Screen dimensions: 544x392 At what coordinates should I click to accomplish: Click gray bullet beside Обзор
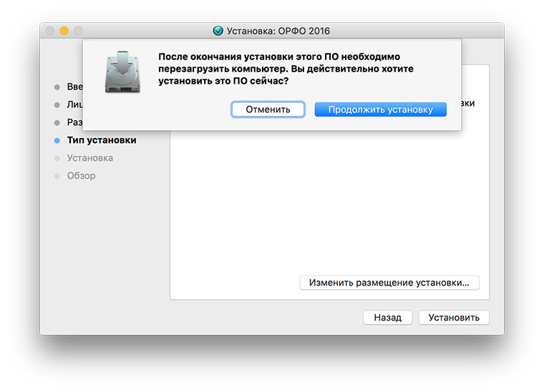pyautogui.click(x=57, y=176)
